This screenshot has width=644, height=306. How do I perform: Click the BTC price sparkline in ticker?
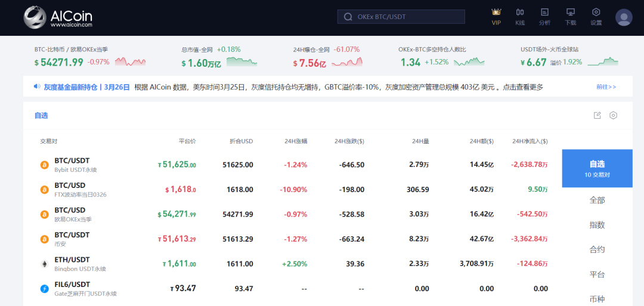pyautogui.click(x=130, y=62)
